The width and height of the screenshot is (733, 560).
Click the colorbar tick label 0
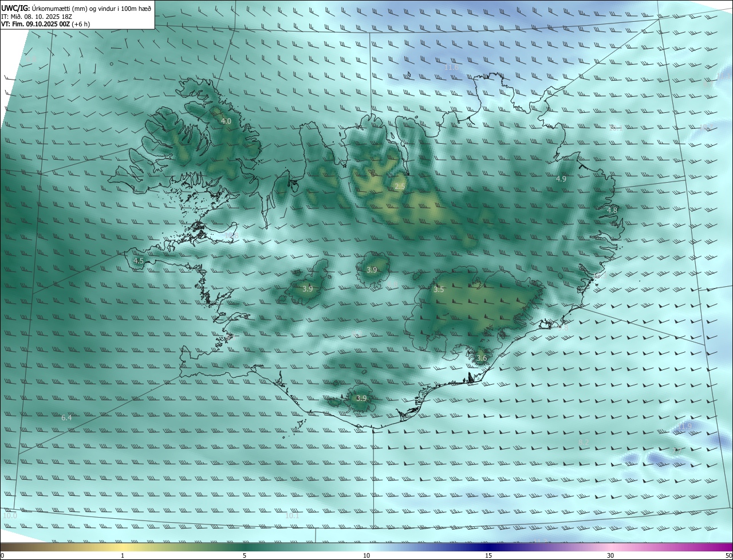[x=2, y=555]
